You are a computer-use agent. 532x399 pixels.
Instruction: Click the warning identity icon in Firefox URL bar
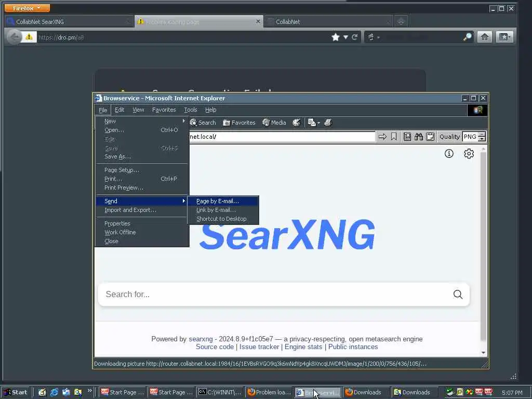tap(29, 37)
